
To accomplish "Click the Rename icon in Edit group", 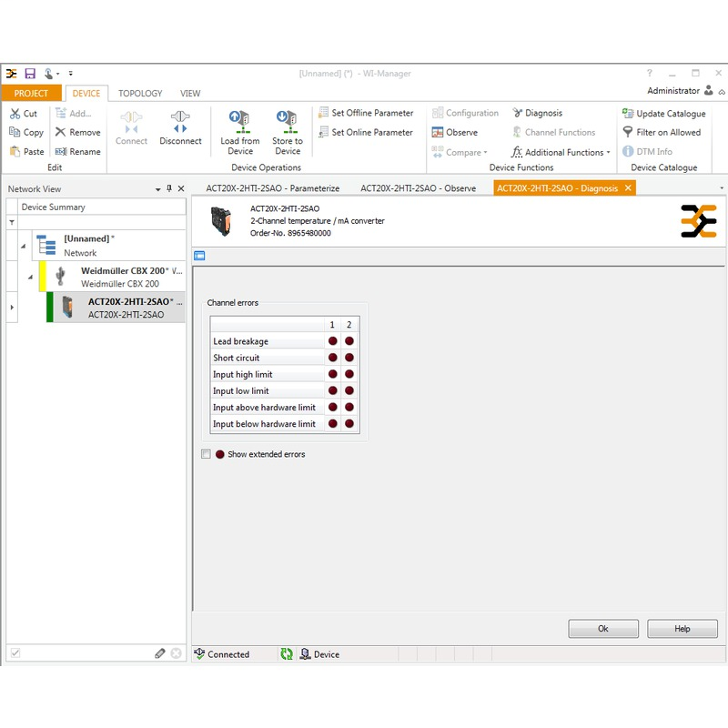I will [61, 151].
